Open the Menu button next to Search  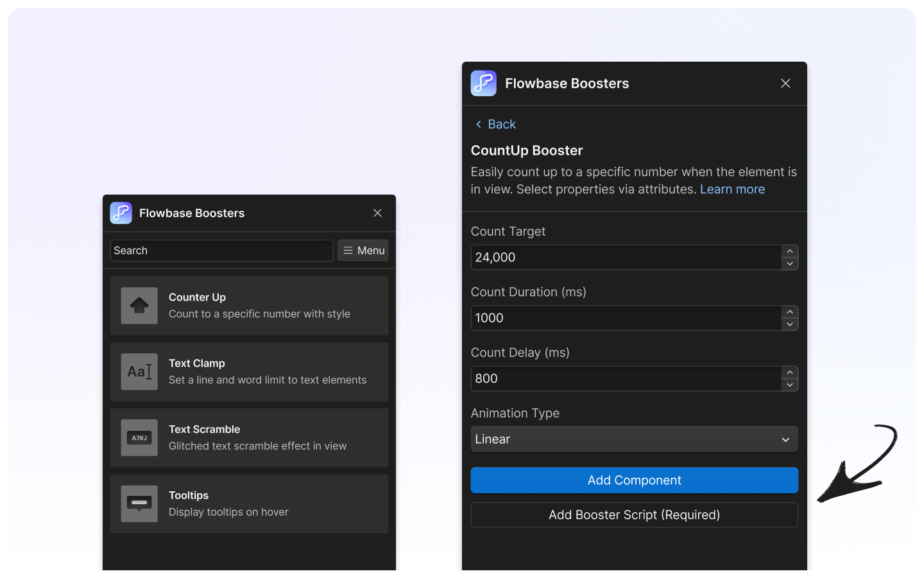click(x=363, y=250)
